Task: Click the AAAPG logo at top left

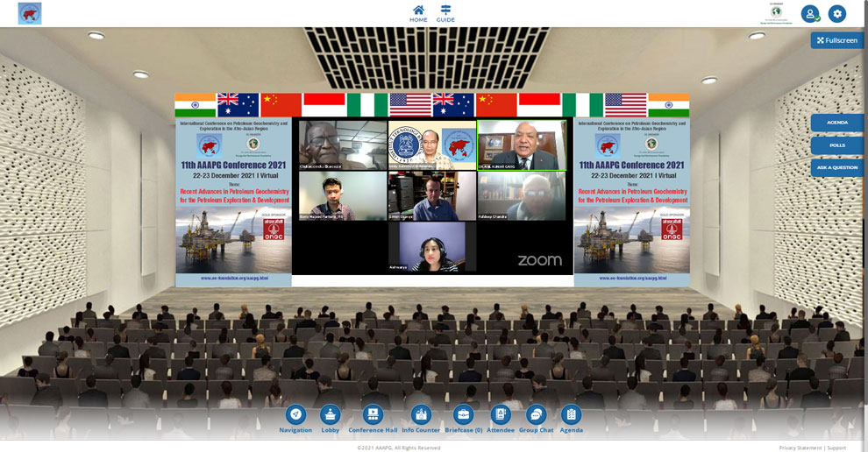Action: tap(29, 13)
